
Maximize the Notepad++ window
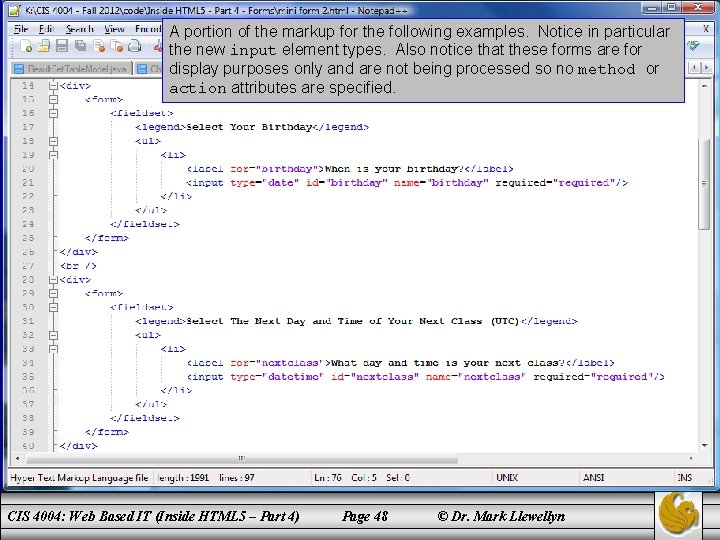(672, 8)
